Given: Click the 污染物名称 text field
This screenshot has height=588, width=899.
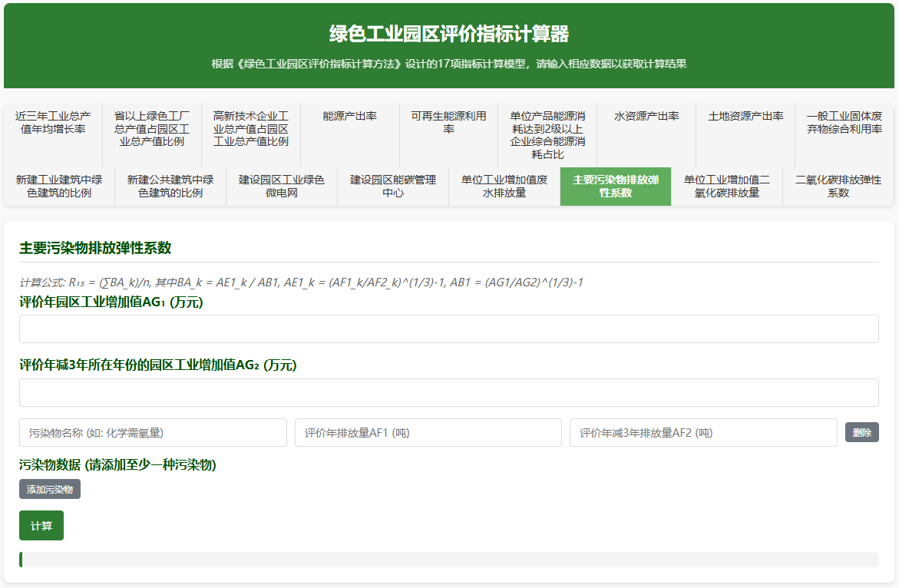Looking at the screenshot, I should [x=153, y=433].
